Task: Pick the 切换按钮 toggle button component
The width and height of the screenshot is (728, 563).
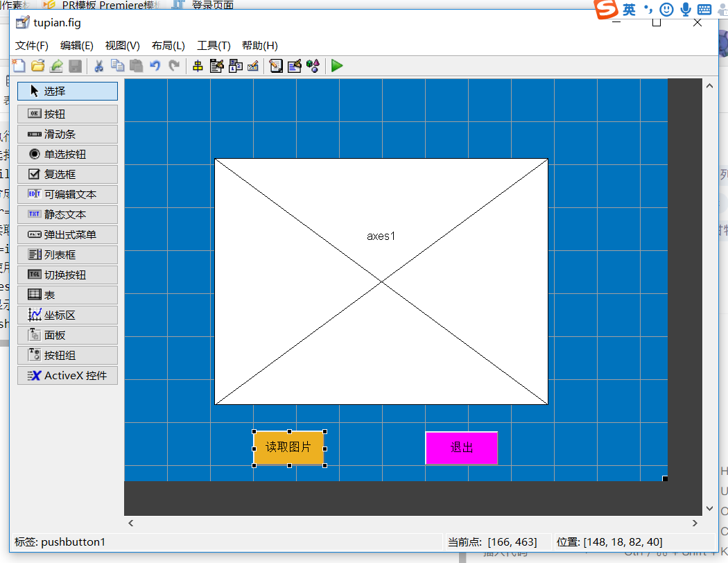Action: pyautogui.click(x=67, y=275)
